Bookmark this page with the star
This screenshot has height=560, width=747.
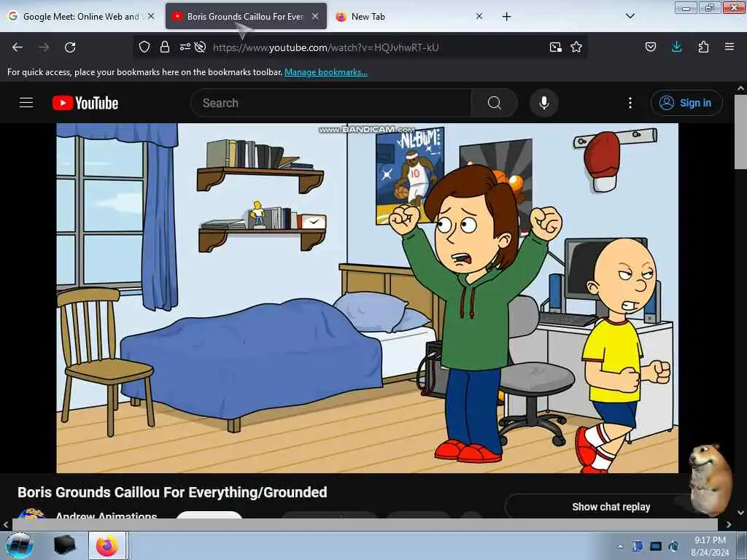576,47
